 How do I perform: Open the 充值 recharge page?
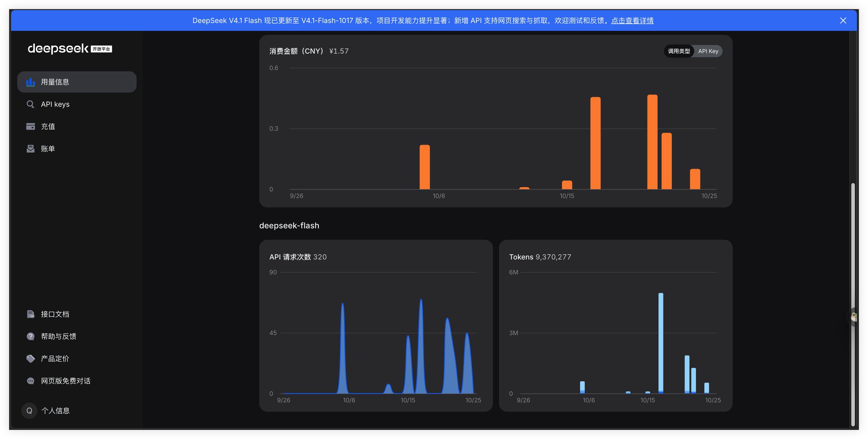(x=77, y=126)
